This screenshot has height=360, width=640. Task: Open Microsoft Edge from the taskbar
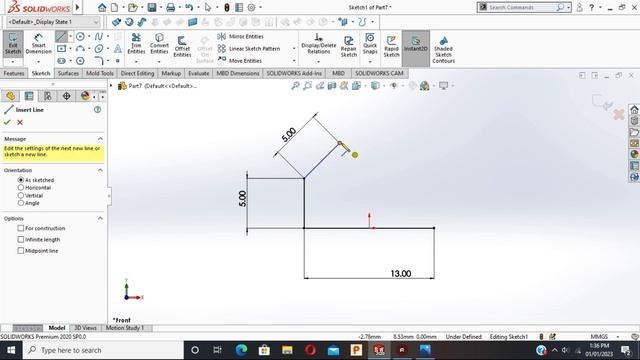pos(241,350)
